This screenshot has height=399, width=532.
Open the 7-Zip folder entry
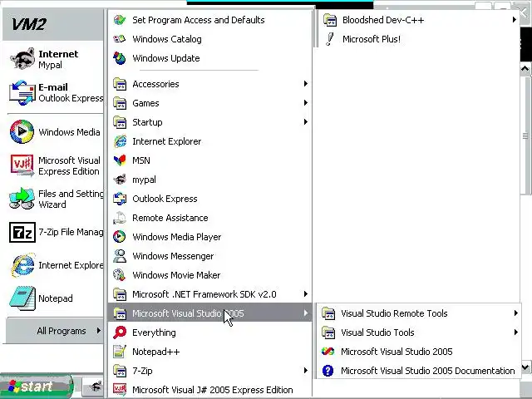210,371
